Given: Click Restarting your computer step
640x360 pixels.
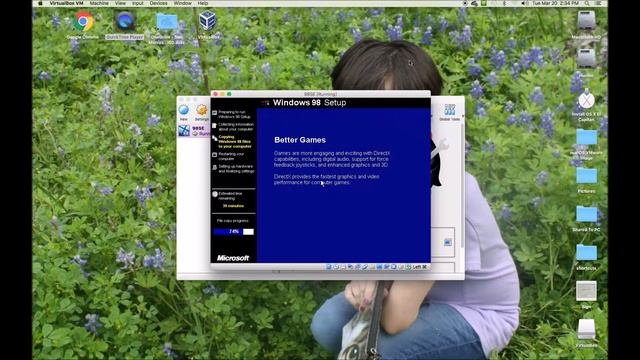Looking at the screenshot, I should [229, 156].
